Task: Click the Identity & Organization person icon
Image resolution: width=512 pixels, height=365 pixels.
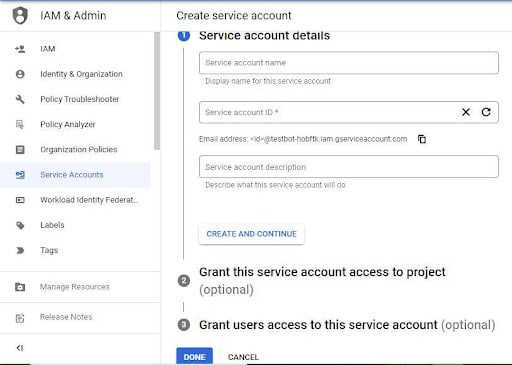Action: (x=20, y=74)
